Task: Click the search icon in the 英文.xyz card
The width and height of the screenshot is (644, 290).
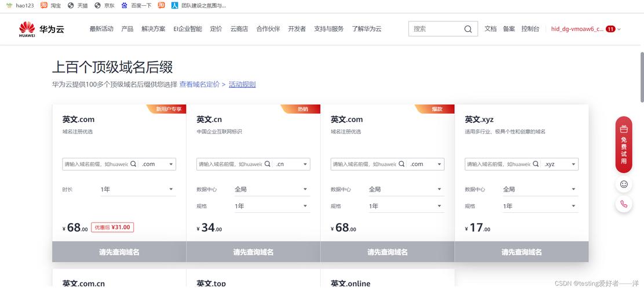Action: pyautogui.click(x=536, y=164)
